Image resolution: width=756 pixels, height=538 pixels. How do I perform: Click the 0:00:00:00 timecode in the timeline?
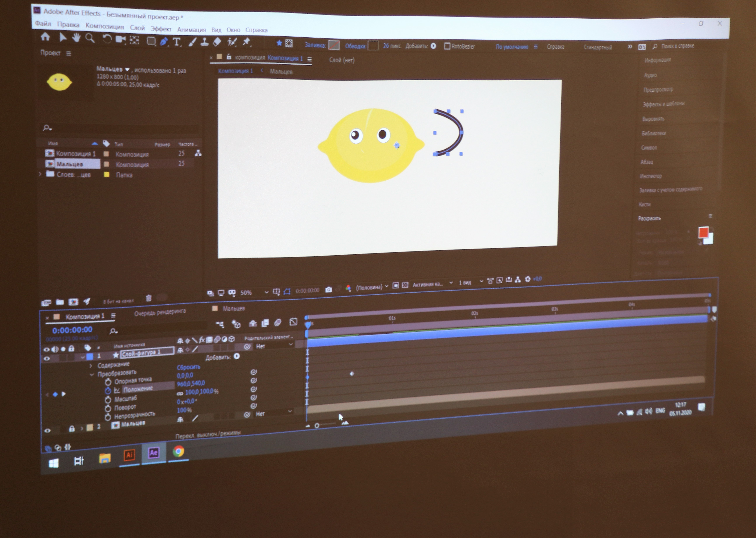pyautogui.click(x=72, y=330)
